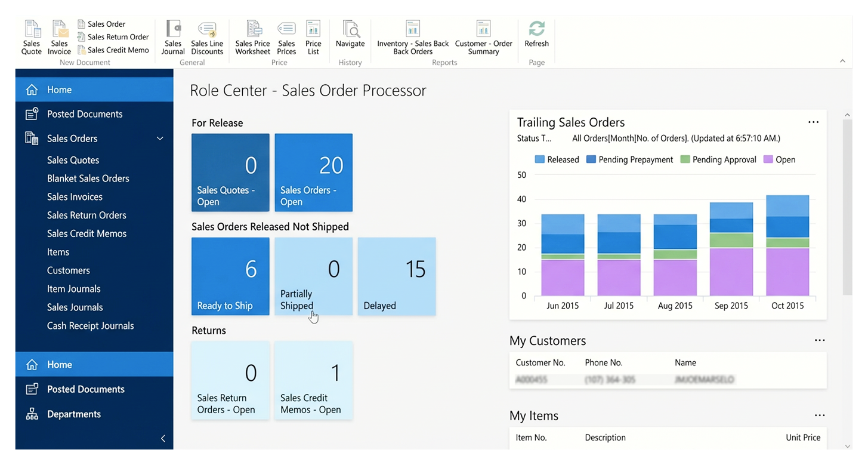Open the Price List icon

click(313, 38)
